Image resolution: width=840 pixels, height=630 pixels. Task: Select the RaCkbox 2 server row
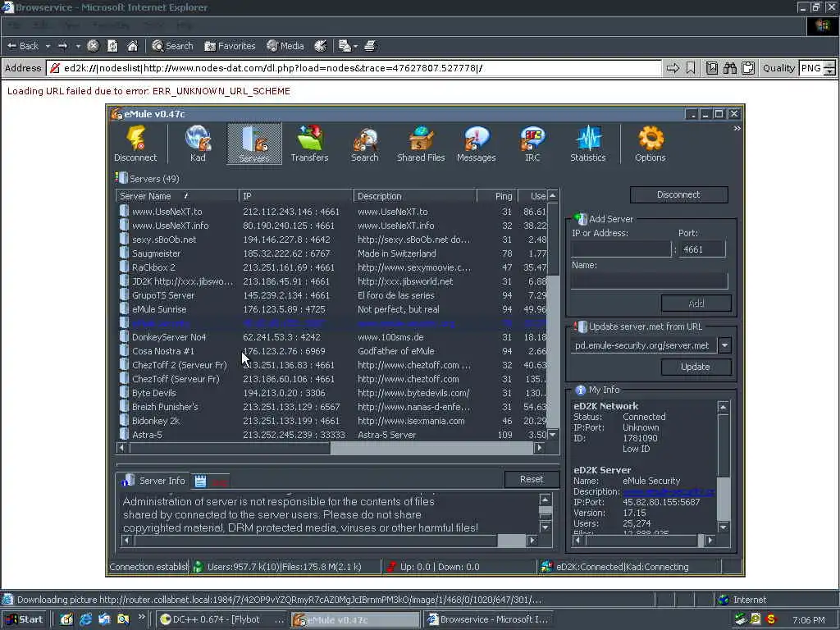click(x=332, y=267)
